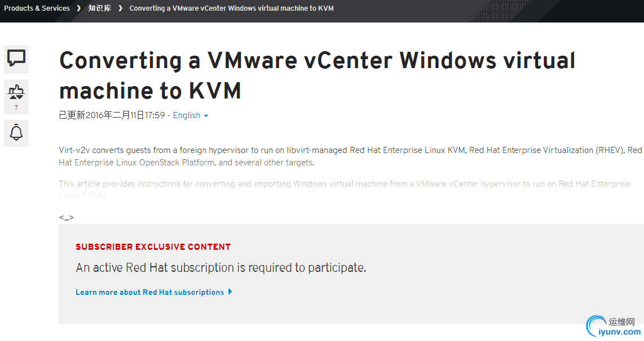This screenshot has height=341, width=644.
Task: Click the main article title heading
Action: (x=317, y=75)
